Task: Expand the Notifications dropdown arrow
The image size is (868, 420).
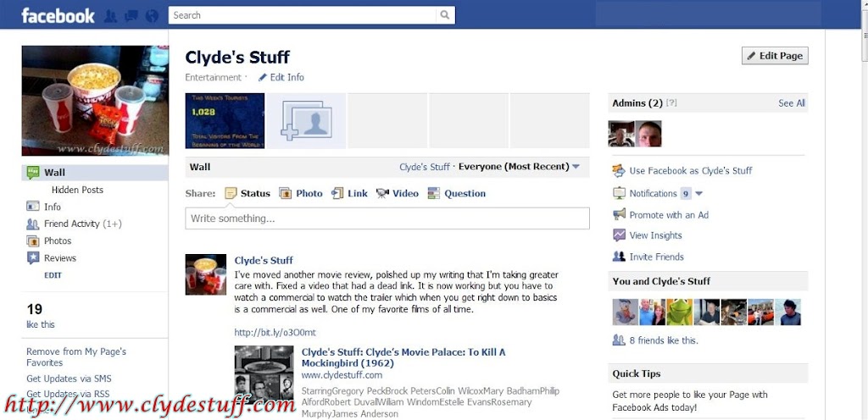Action: (x=698, y=193)
